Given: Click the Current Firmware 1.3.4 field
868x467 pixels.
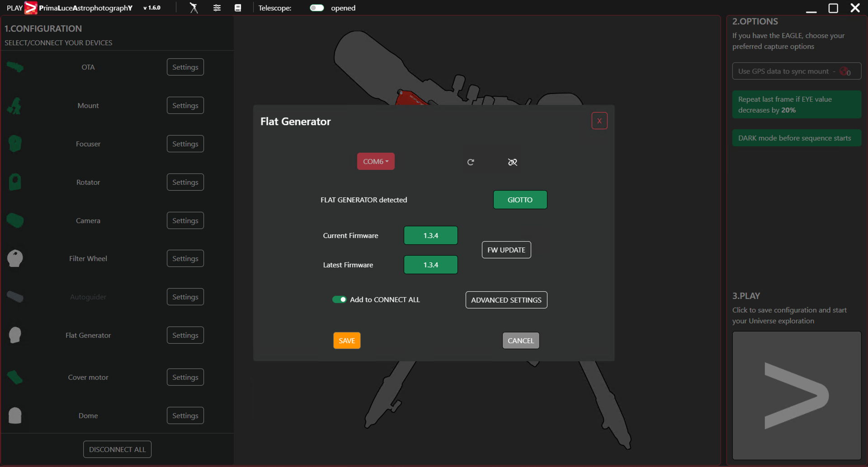Looking at the screenshot, I should [431, 235].
